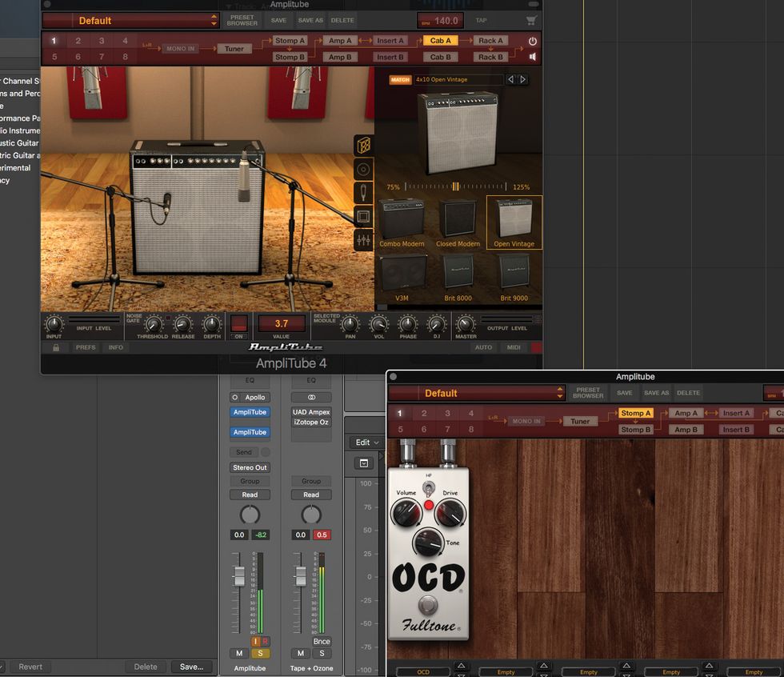Screen dimensions: 784x677
Task: Select Cab A in top AmpliTube chain
Action: coord(441,41)
